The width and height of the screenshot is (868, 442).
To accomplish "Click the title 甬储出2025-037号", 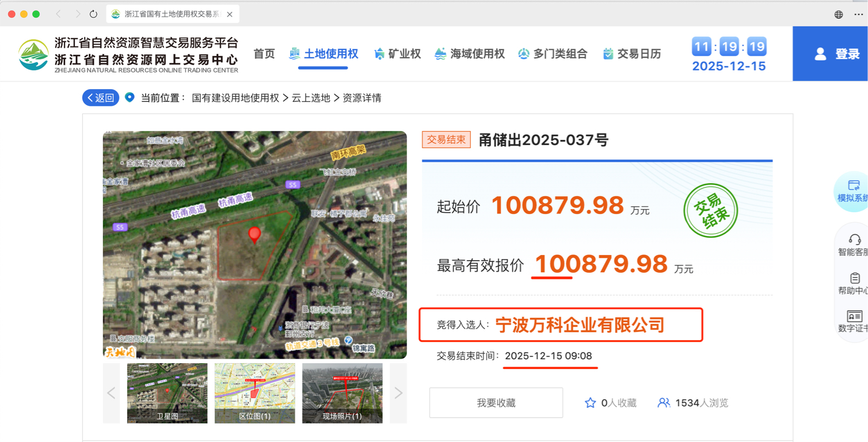I will [543, 140].
